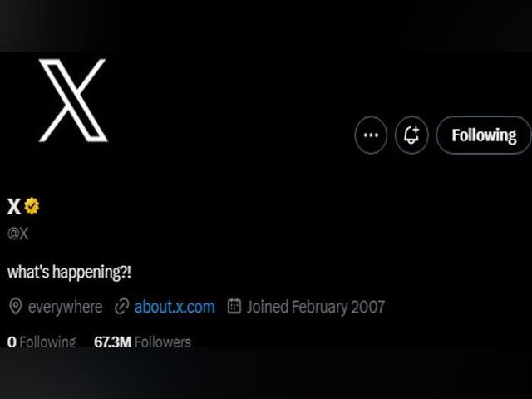Click the calendar icon before Joined date
The width and height of the screenshot is (532, 399).
[x=234, y=306]
